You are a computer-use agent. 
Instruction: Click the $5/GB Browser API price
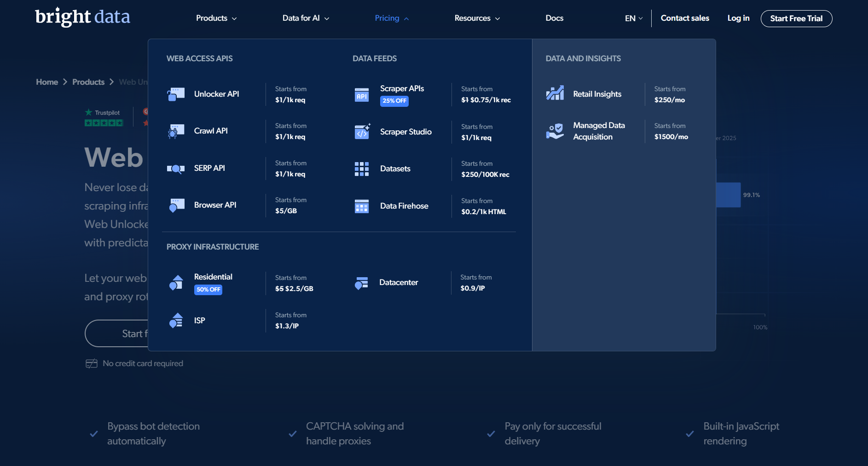click(x=286, y=211)
